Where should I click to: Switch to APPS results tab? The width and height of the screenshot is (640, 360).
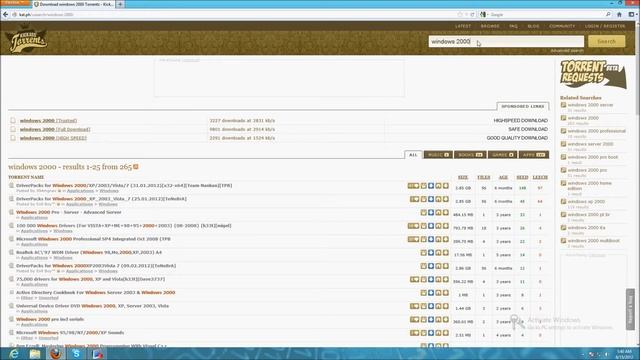click(x=533, y=155)
